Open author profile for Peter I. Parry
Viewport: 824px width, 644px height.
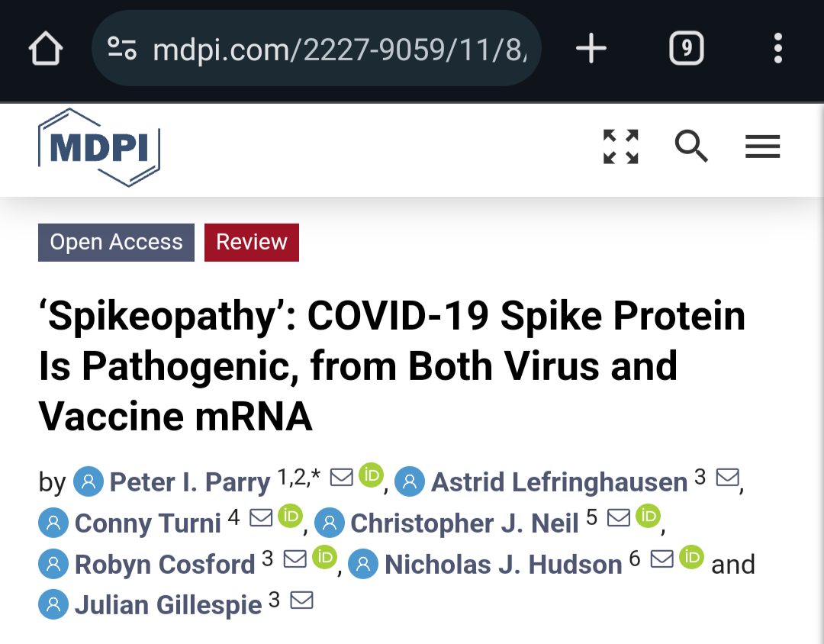189,482
